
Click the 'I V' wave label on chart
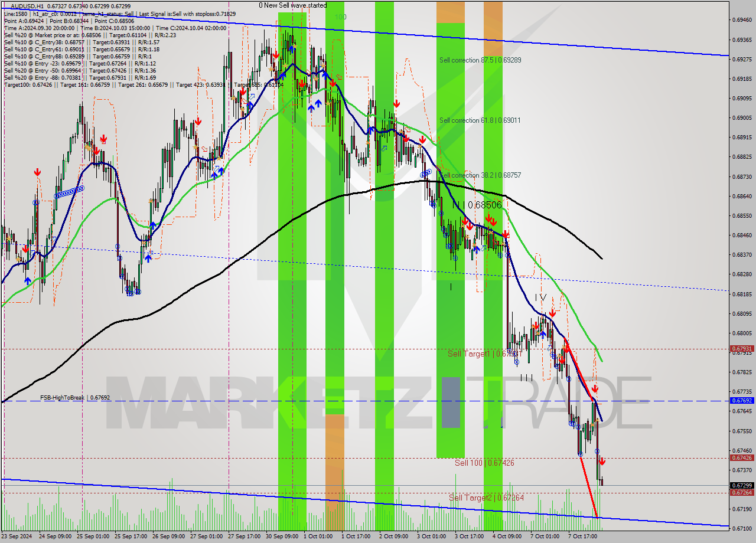(540, 297)
